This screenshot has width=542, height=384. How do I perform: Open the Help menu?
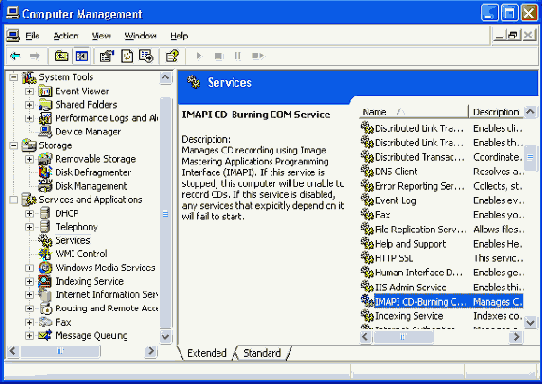click(x=179, y=36)
